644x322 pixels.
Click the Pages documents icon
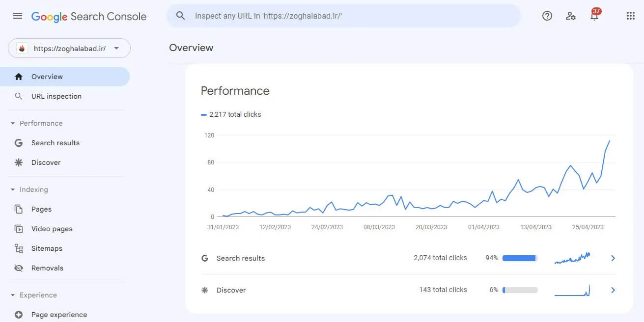pos(19,209)
